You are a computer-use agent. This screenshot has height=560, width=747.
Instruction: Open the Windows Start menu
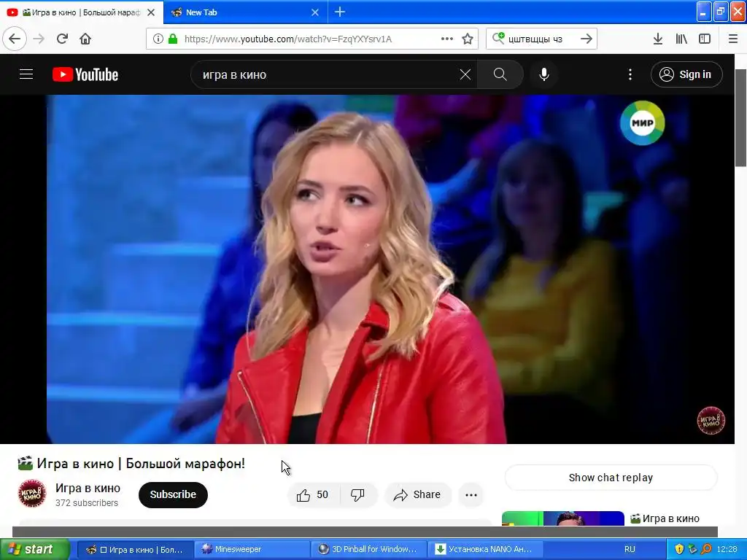coord(34,549)
